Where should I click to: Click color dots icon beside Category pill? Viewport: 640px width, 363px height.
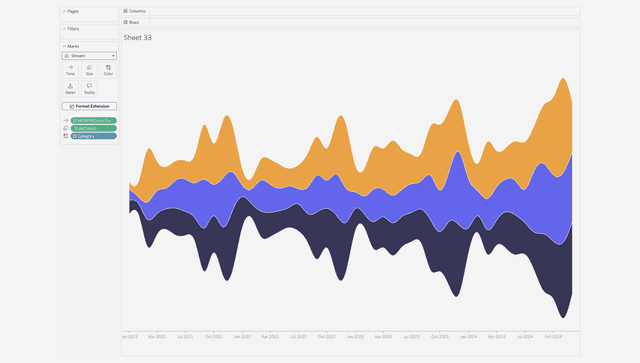(x=65, y=136)
